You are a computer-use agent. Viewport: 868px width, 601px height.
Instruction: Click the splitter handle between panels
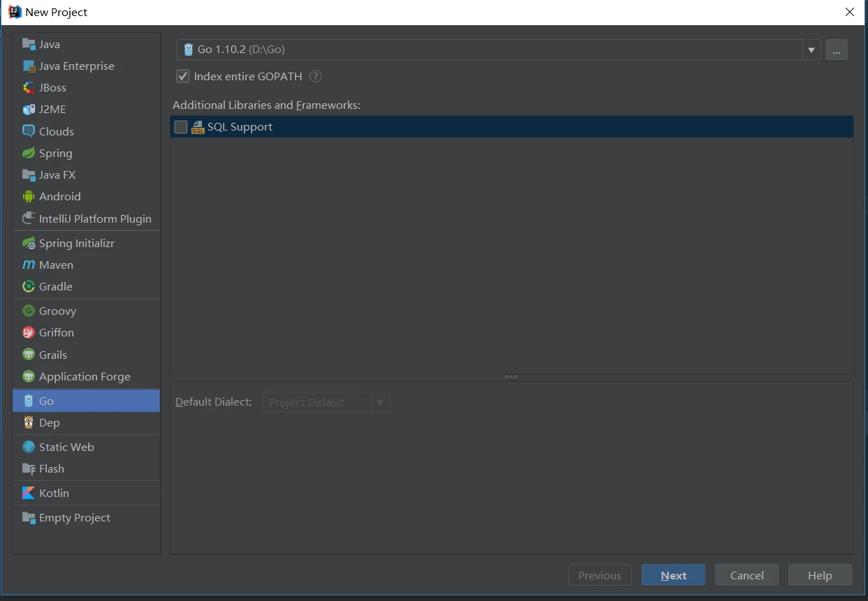pos(511,377)
